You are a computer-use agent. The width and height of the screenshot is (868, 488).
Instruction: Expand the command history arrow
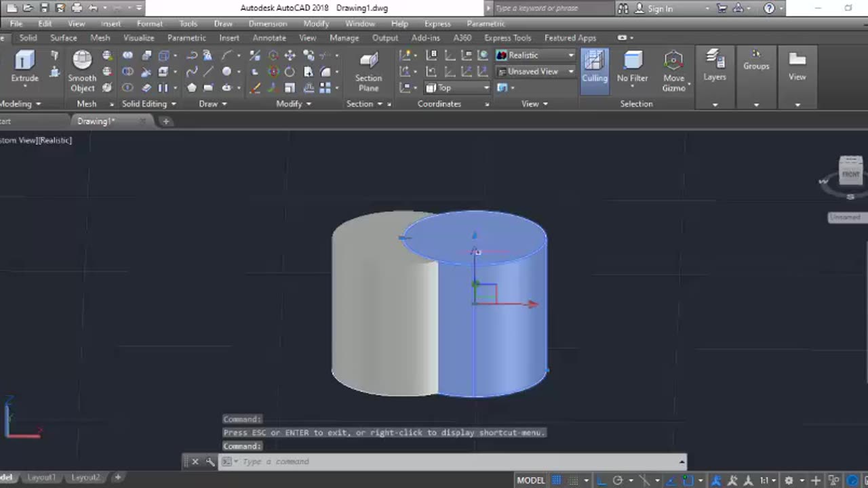pyautogui.click(x=682, y=462)
